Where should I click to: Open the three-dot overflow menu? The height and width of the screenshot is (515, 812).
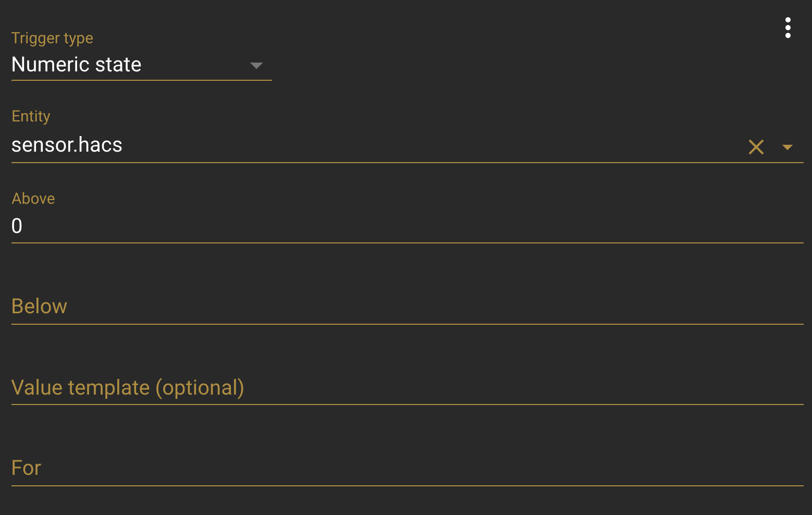(x=788, y=28)
